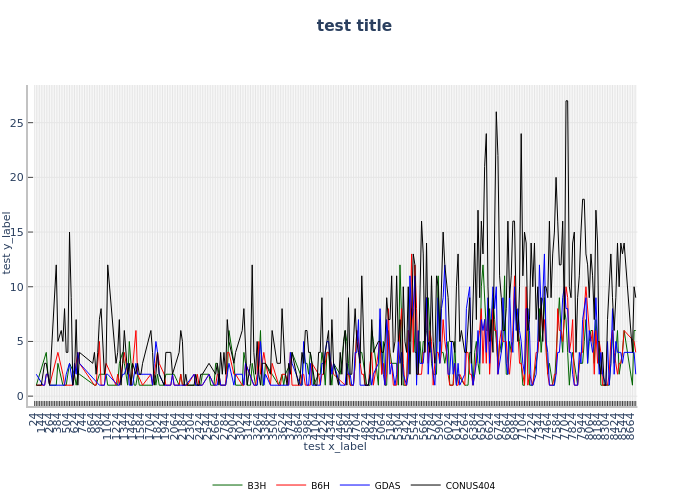Screen dimensions: 700x500
Task: Click the green B3H legend line swatch
Action: [228, 486]
